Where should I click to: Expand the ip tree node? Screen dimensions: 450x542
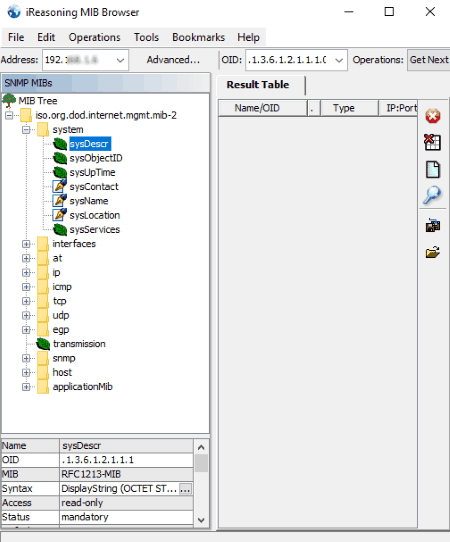tap(26, 272)
